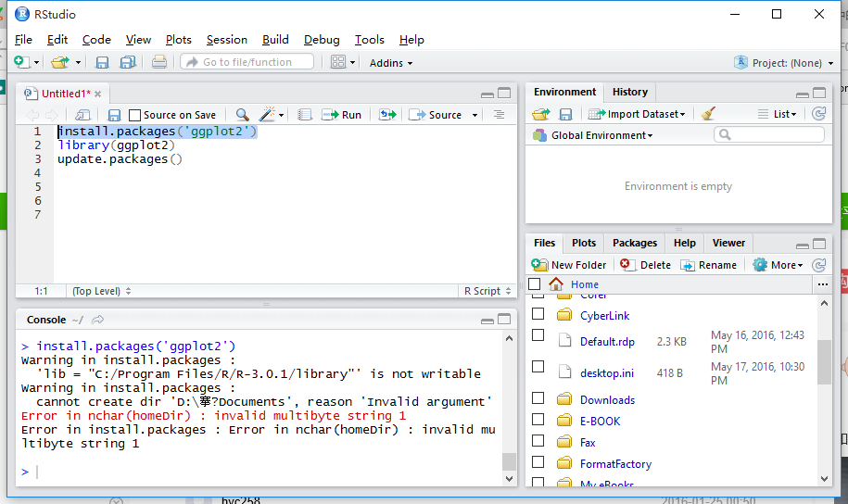Viewport: 848px width, 504px height.
Task: Switch to the Packages tab
Action: point(634,243)
